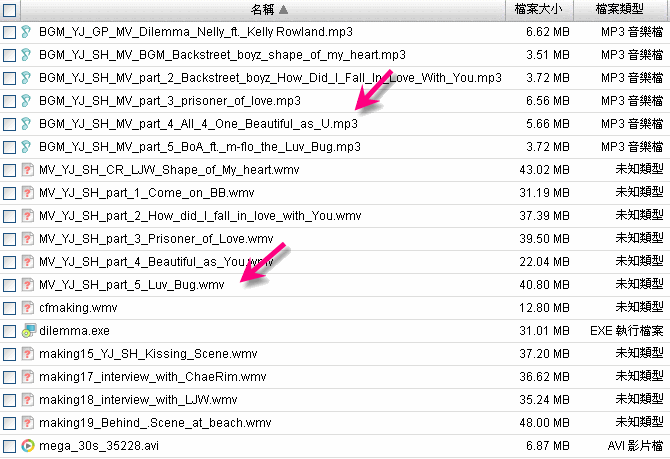Click the unknown-type icon of MV_YJ_SH_part_4_Beautiful_as_You.wmv
This screenshot has width=670, height=459.
click(27, 262)
